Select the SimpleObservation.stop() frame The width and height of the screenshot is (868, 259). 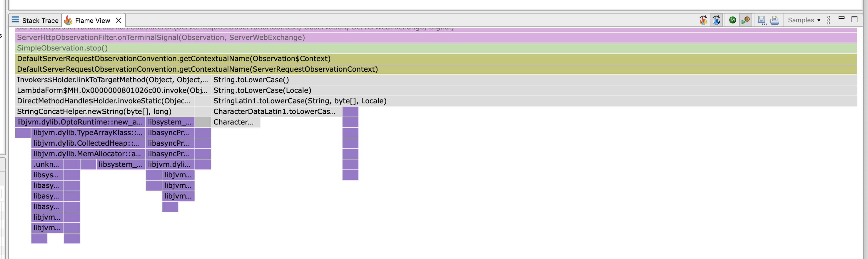coord(436,48)
